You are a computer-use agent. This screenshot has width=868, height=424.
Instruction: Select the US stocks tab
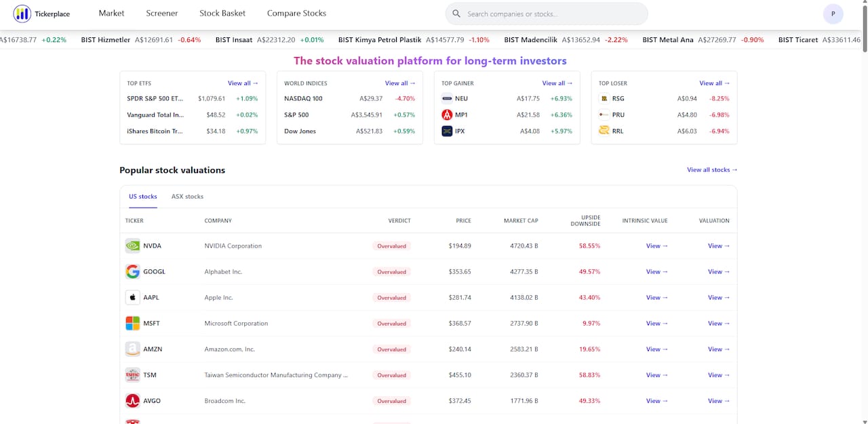pyautogui.click(x=143, y=197)
